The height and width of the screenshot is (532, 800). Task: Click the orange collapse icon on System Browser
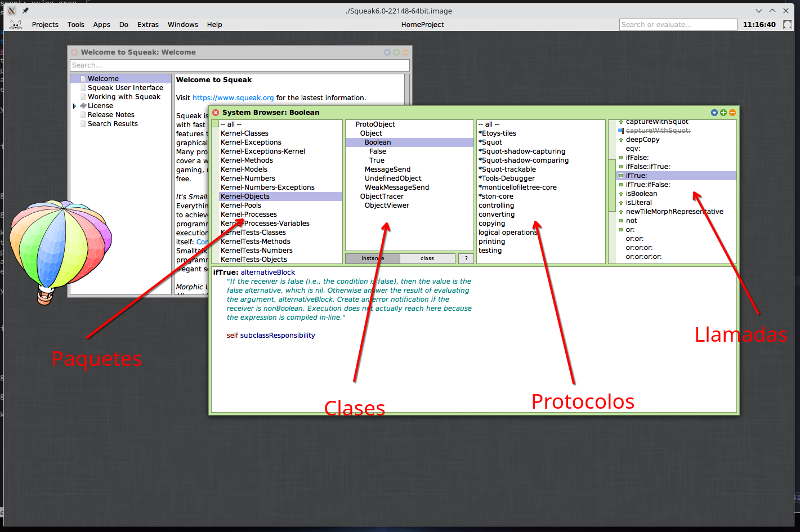point(732,113)
